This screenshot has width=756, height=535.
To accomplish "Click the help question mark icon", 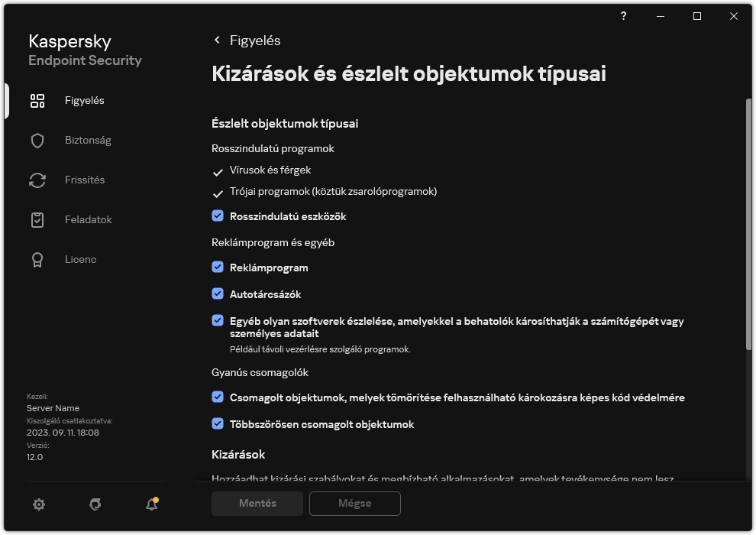I will [623, 16].
